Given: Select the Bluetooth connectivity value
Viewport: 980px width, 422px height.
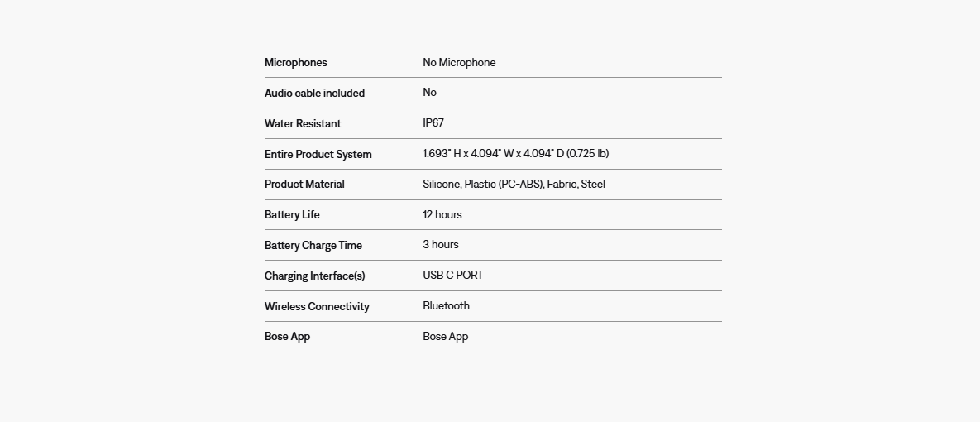Looking at the screenshot, I should [446, 306].
